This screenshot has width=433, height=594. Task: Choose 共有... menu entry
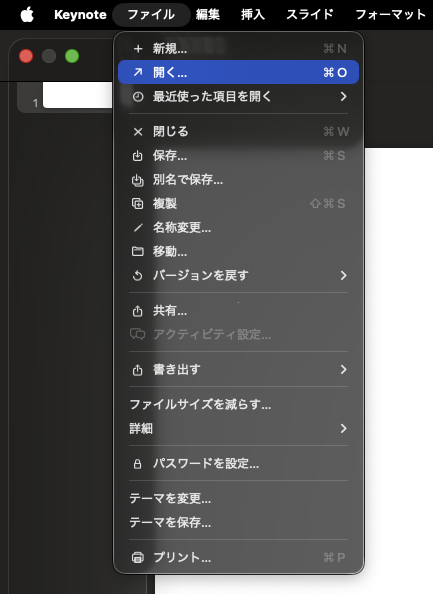238,311
